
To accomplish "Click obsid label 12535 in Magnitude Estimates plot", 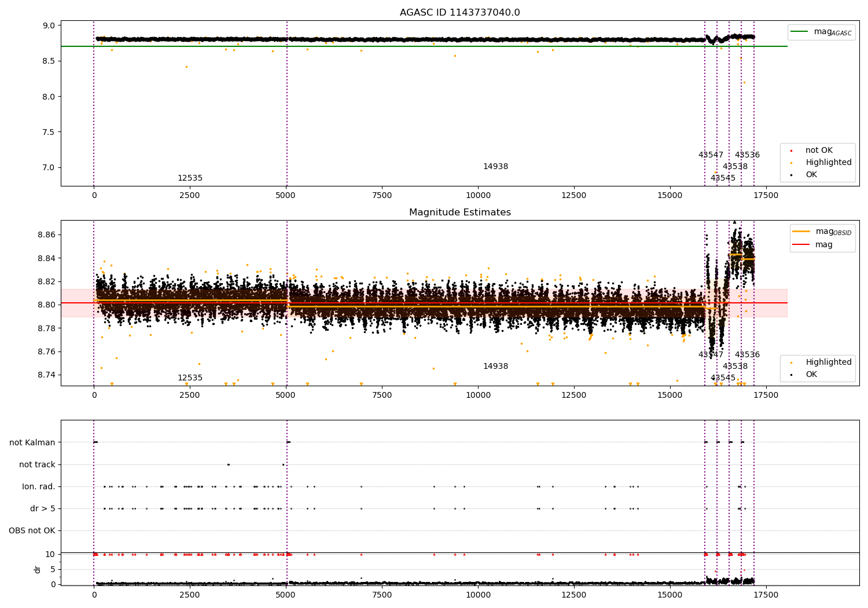I will (190, 378).
